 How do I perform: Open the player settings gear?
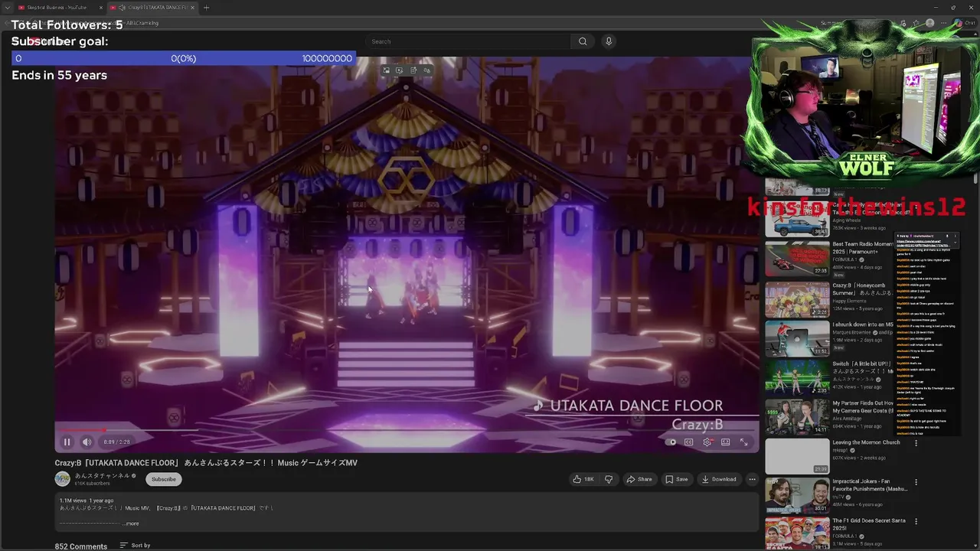[x=707, y=442]
